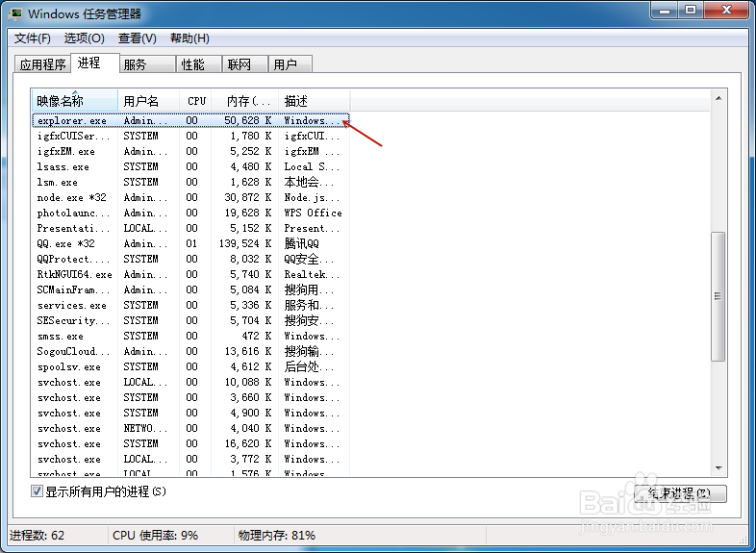
Task: Switch to the 服务 tab
Action: (146, 64)
